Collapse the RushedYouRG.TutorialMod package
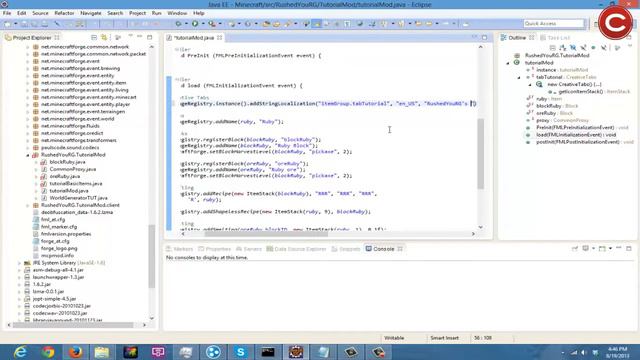 [28, 155]
